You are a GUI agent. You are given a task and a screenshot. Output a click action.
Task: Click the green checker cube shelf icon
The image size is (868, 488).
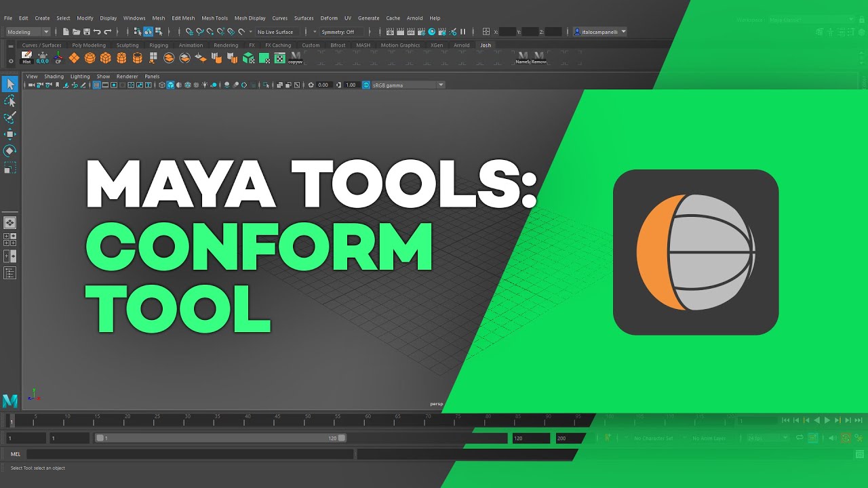click(248, 58)
